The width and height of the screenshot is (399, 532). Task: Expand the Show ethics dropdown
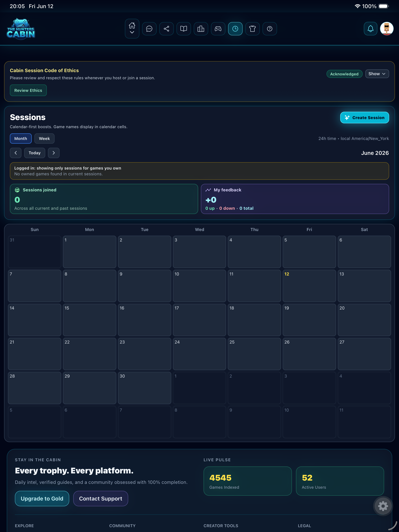tap(377, 74)
